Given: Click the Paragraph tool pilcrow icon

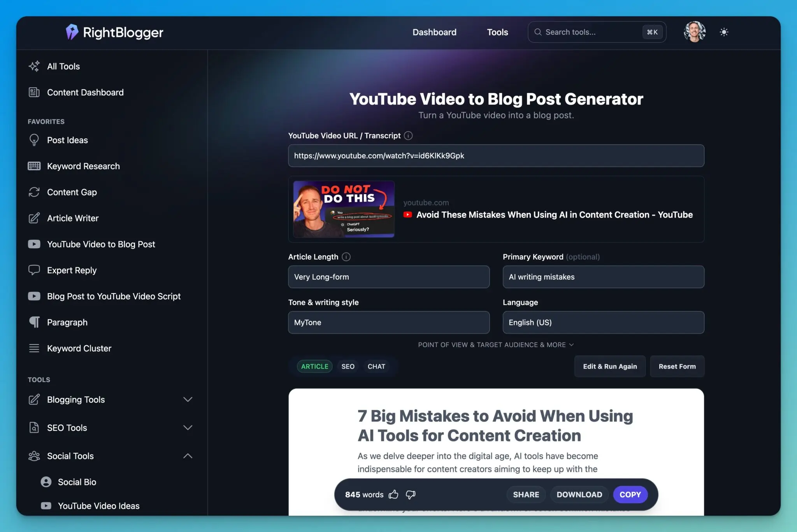Looking at the screenshot, I should pyautogui.click(x=34, y=322).
